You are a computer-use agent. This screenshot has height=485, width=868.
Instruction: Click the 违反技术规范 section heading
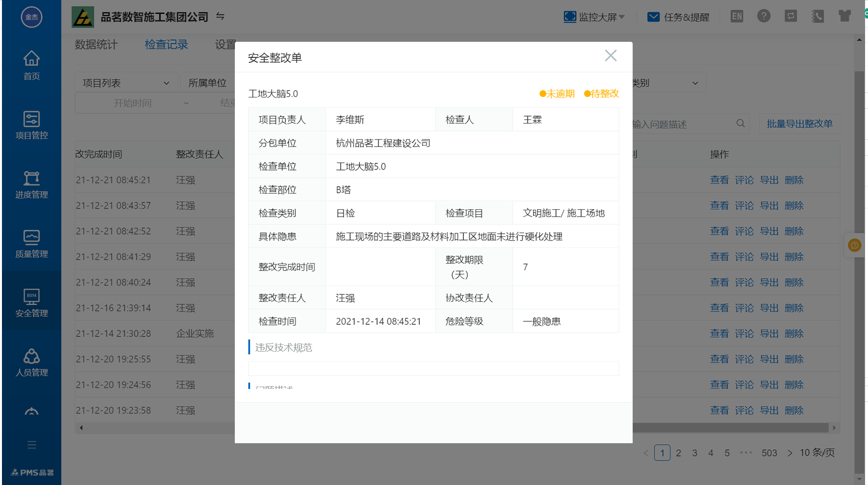283,347
